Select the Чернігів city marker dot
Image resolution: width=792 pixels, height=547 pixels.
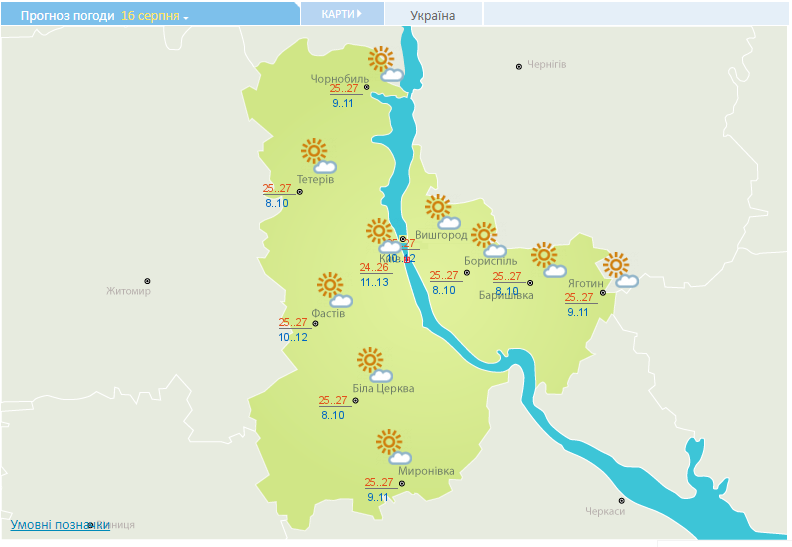click(519, 67)
